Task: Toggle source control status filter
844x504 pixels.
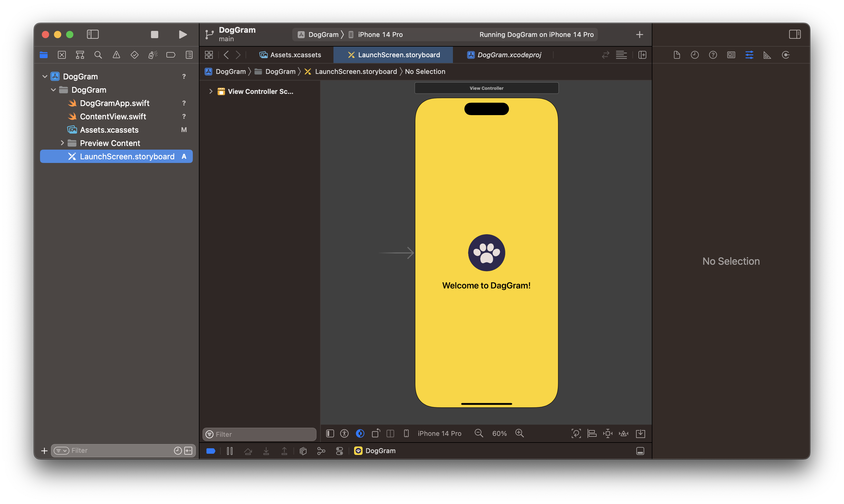Action: (188, 450)
